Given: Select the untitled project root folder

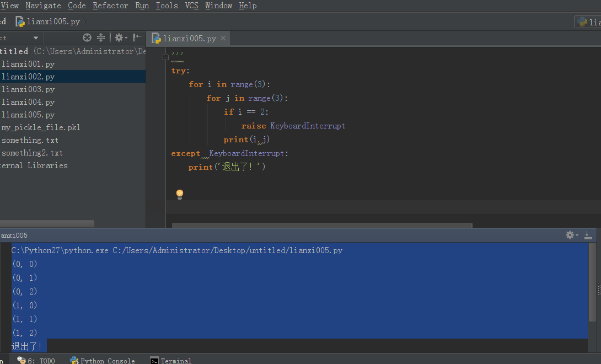Looking at the screenshot, I should point(73,51).
